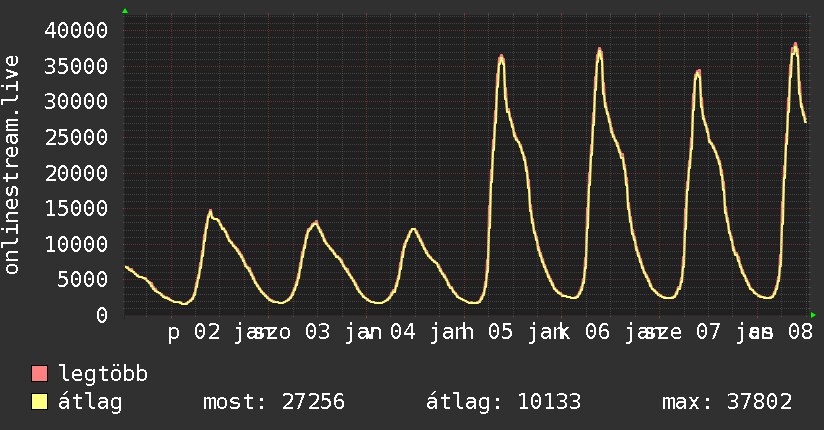Screen dimensions: 824x430
Task: Click the green arrow at x-axis end
Action: pos(813,315)
